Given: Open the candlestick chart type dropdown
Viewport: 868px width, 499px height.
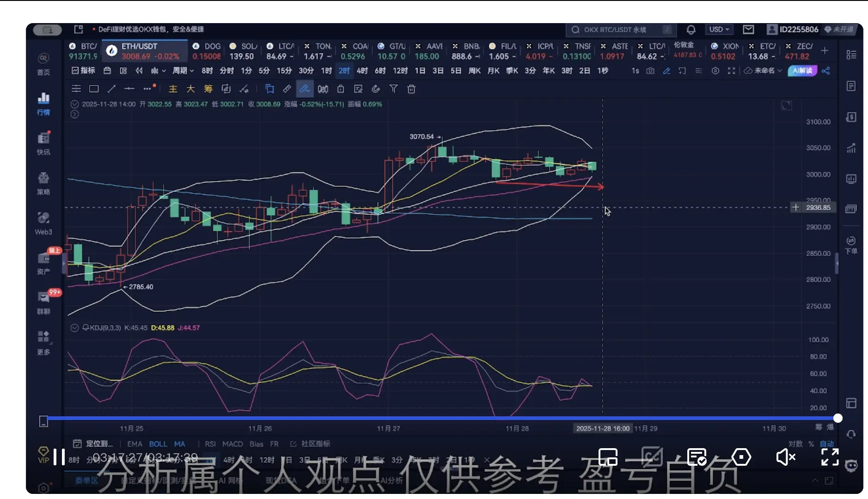Looking at the screenshot, I should [158, 71].
